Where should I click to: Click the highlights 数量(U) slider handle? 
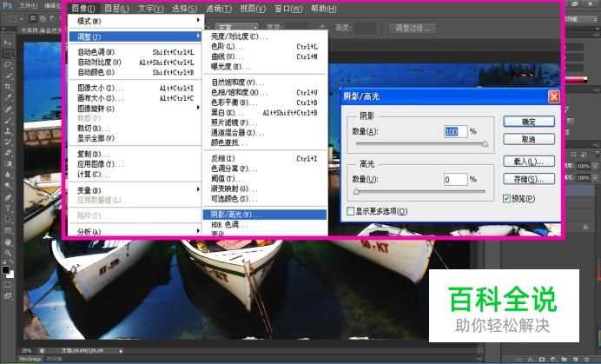(x=356, y=191)
